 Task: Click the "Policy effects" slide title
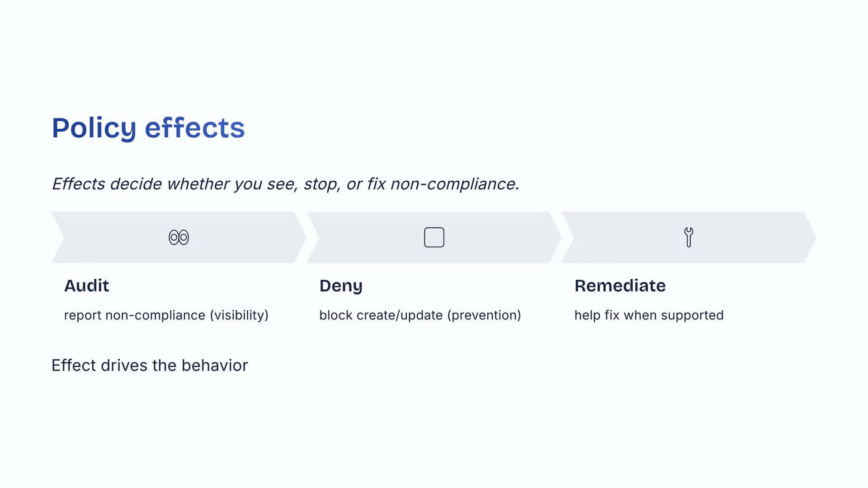(148, 128)
